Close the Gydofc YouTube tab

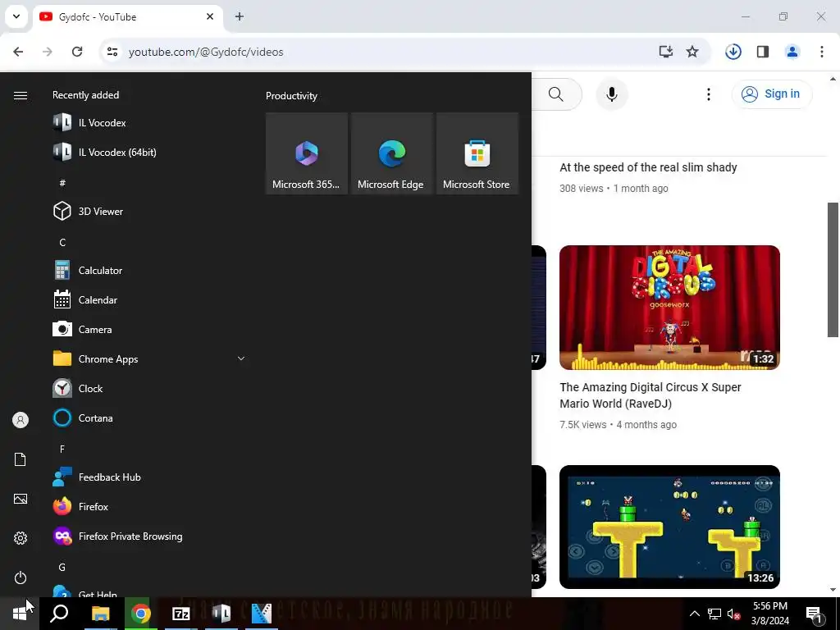point(210,16)
